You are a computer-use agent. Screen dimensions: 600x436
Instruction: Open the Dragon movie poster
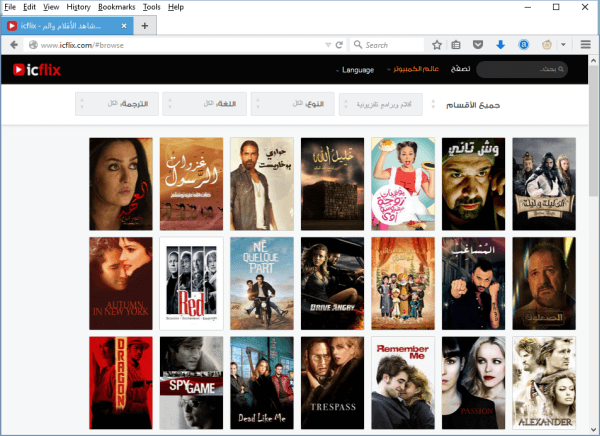[121, 383]
